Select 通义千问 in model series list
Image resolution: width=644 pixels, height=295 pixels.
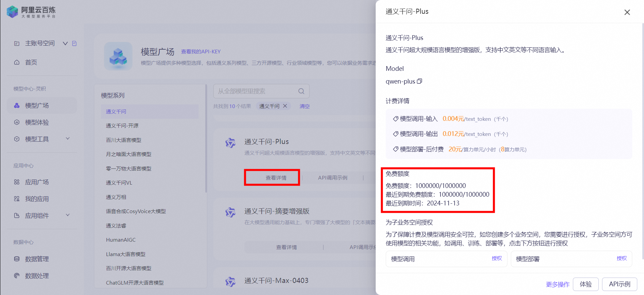click(x=150, y=111)
